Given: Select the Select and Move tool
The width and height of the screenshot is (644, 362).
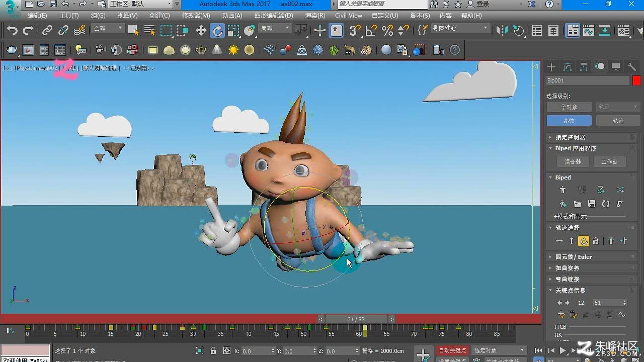Looking at the screenshot, I should pyautogui.click(x=201, y=31).
